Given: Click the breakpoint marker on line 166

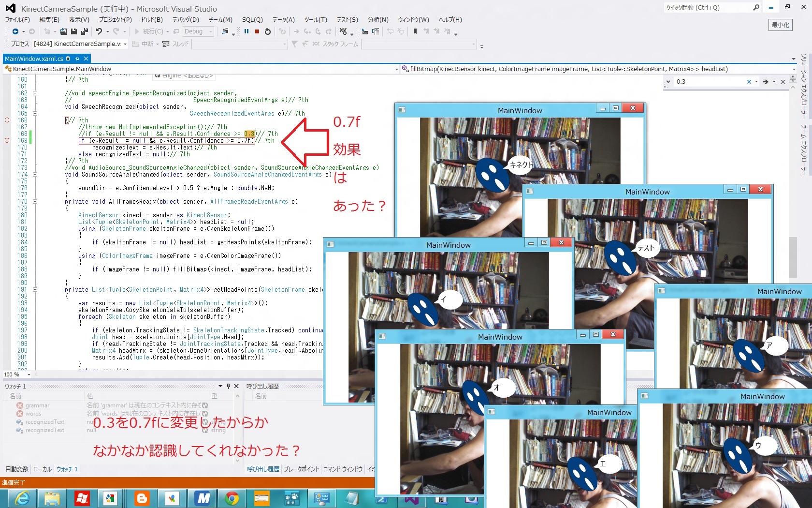Looking at the screenshot, I should 7,120.
